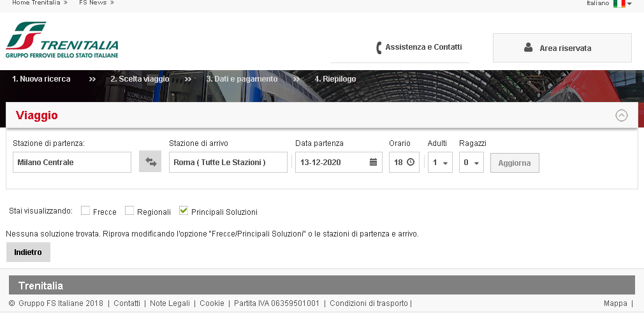Open the Mappa footer link
644x320 pixels.
615,303
